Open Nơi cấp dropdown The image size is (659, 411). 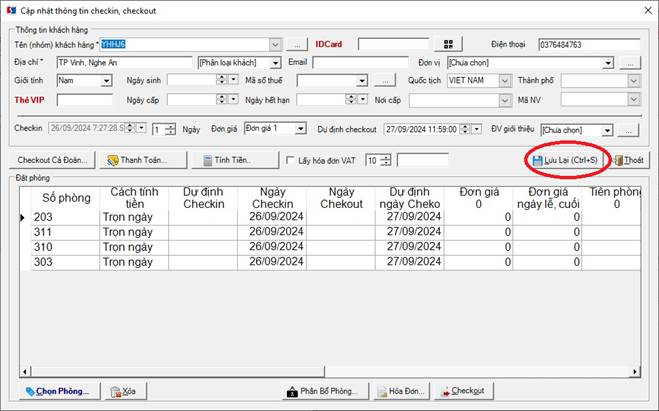505,100
